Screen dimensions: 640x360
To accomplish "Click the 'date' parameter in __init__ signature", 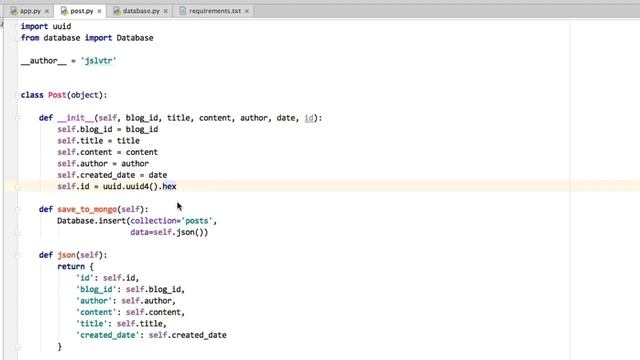I will tap(286, 118).
